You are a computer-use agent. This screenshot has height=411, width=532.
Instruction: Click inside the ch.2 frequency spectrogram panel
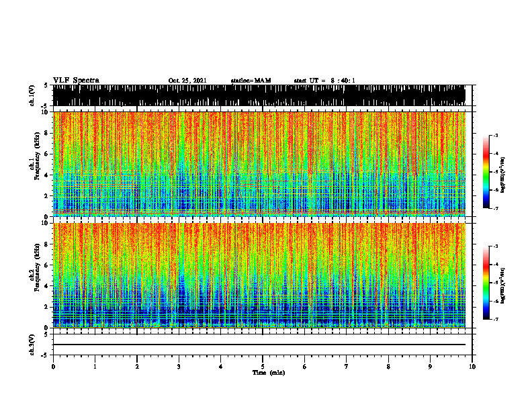(x=259, y=275)
